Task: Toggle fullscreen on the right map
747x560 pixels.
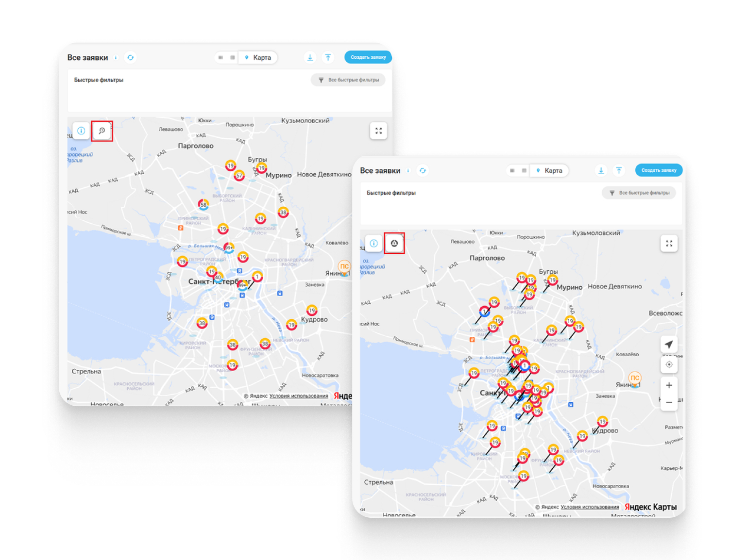Action: (669, 244)
